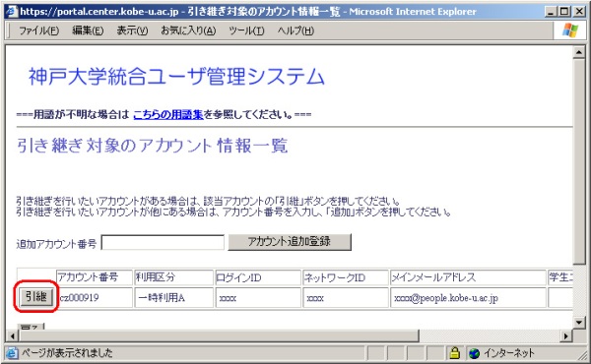Click the Windows flag logo icon
This screenshot has width=591, height=364.
coord(569,30)
